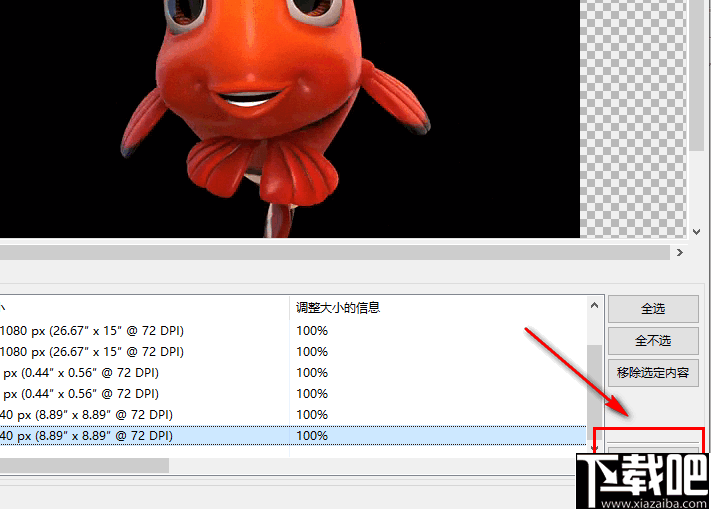
Task: Select the first px (0.44" x 0.56") row
Action: (x=293, y=373)
